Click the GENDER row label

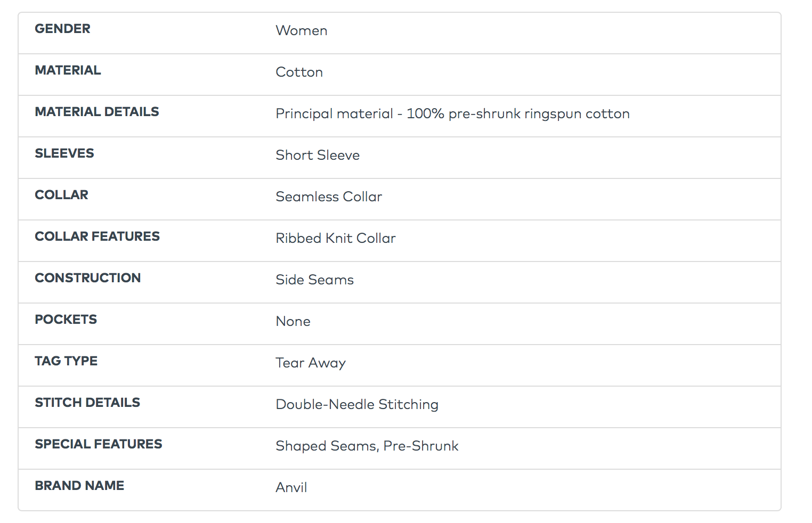(x=62, y=29)
